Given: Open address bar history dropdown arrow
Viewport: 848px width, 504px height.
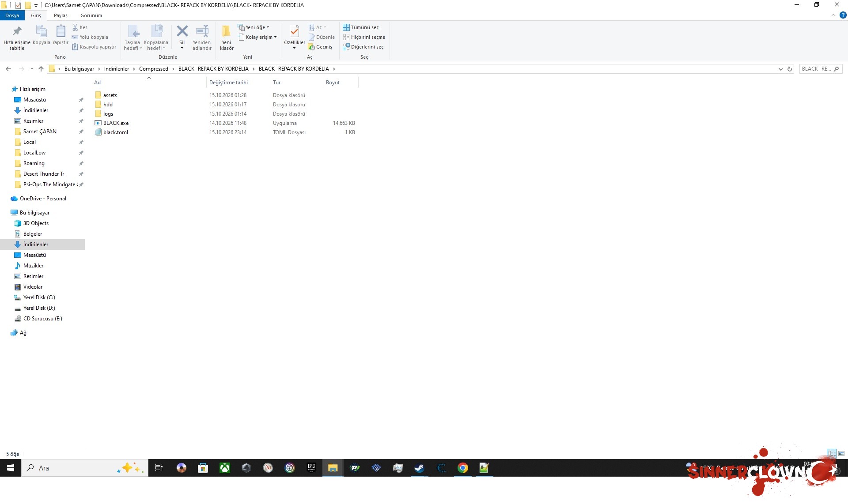Looking at the screenshot, I should click(780, 69).
